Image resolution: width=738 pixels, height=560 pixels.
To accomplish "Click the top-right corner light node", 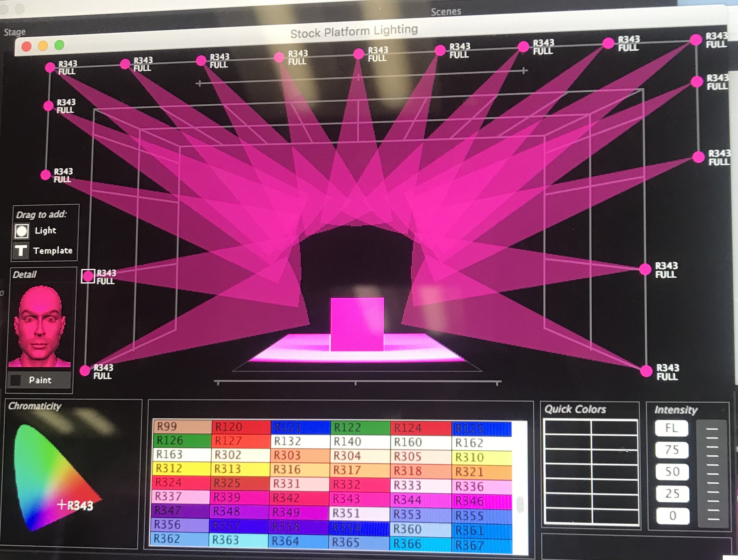I will pos(696,40).
